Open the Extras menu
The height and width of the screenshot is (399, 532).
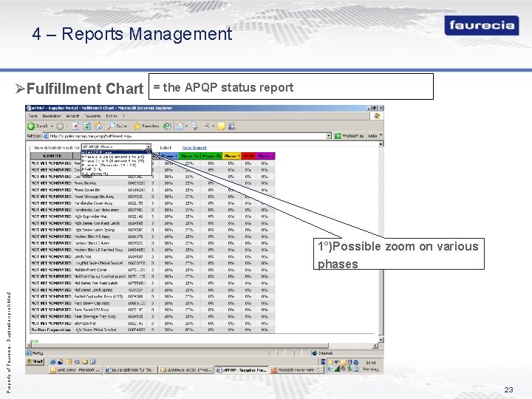[112, 116]
